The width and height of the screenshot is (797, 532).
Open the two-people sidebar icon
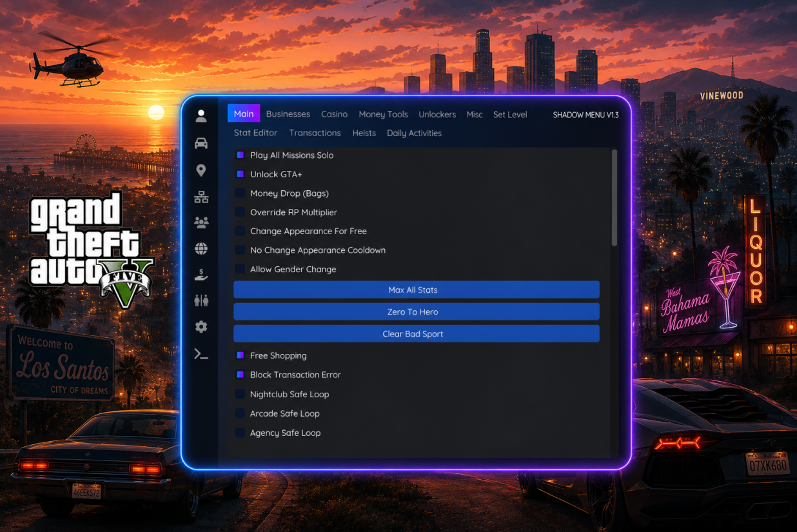click(x=201, y=300)
